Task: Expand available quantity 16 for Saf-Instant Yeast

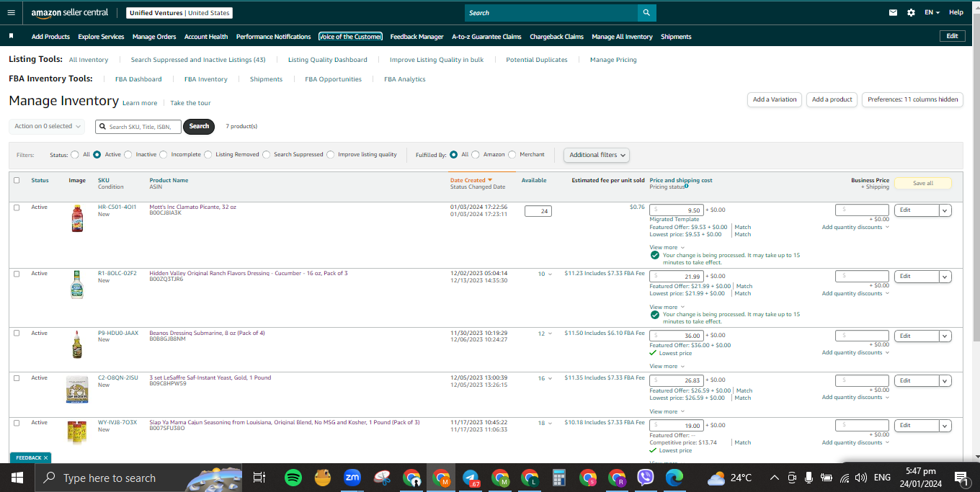Action: 545,378
